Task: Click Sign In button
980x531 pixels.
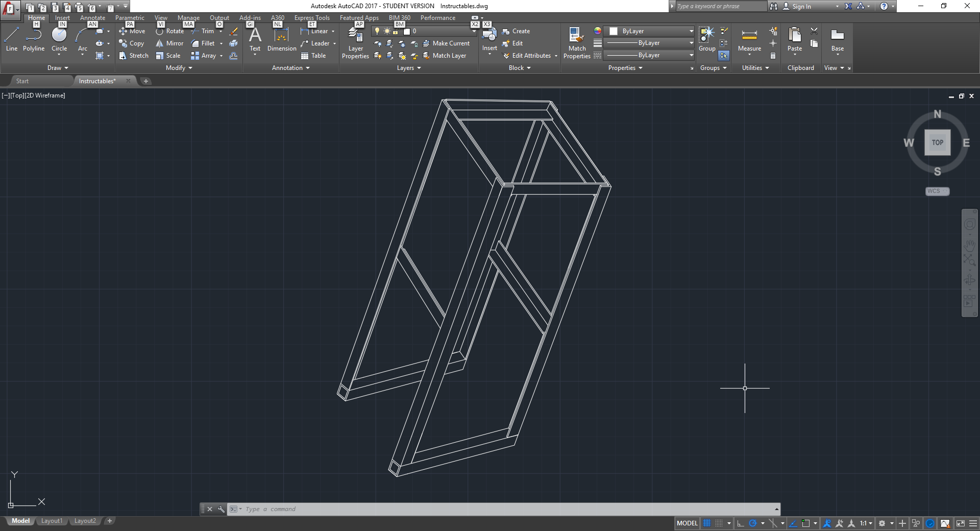Action: tap(797, 6)
